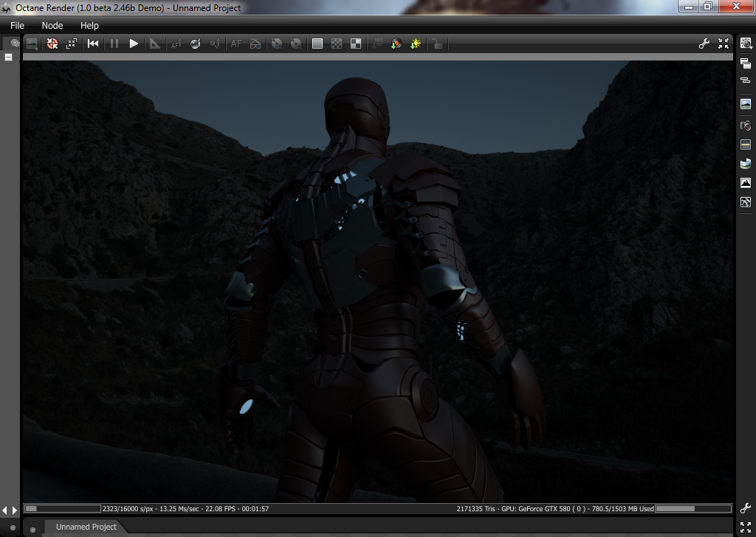Click the landscape image icon in sidebar
Screen dimensions: 756x537
click(746, 105)
